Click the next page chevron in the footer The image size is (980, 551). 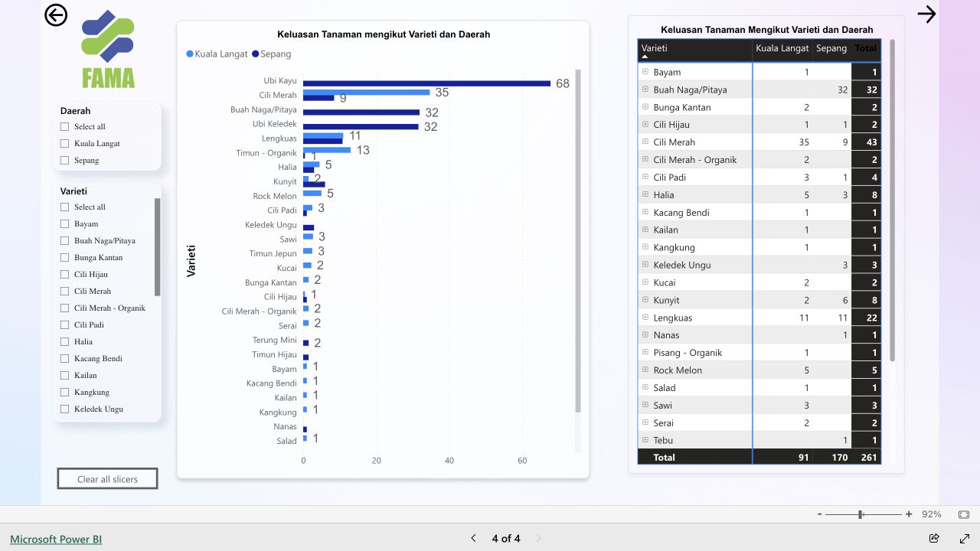(x=538, y=538)
